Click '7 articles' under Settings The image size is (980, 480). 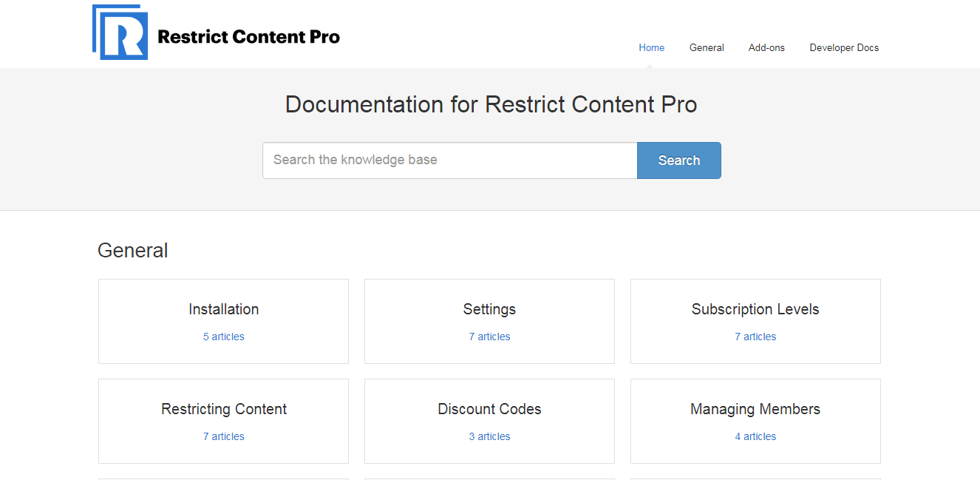click(489, 337)
